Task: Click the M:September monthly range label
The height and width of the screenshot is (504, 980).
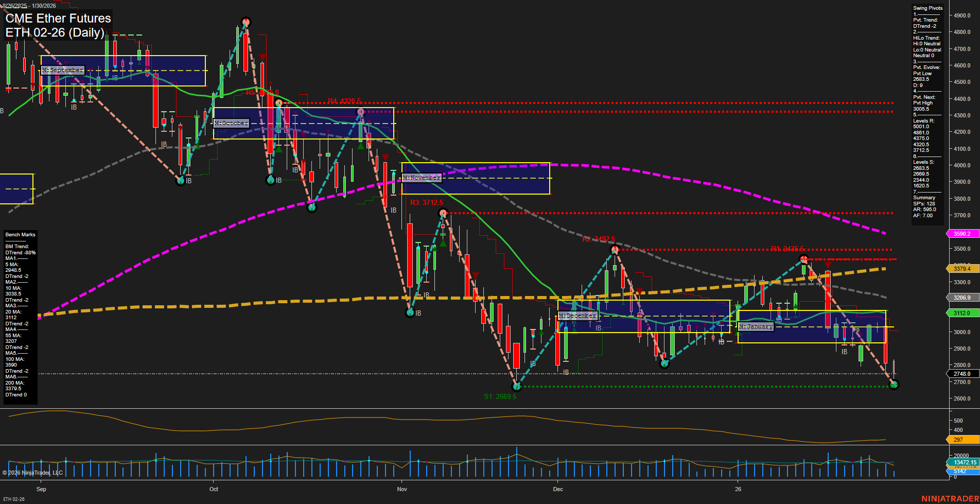Action: 62,70
